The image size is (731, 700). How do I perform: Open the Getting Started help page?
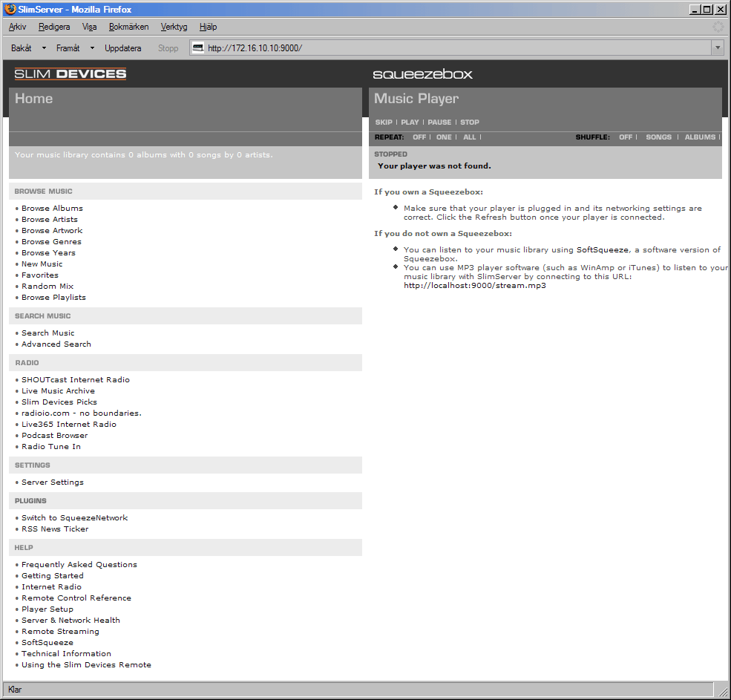pyautogui.click(x=53, y=575)
